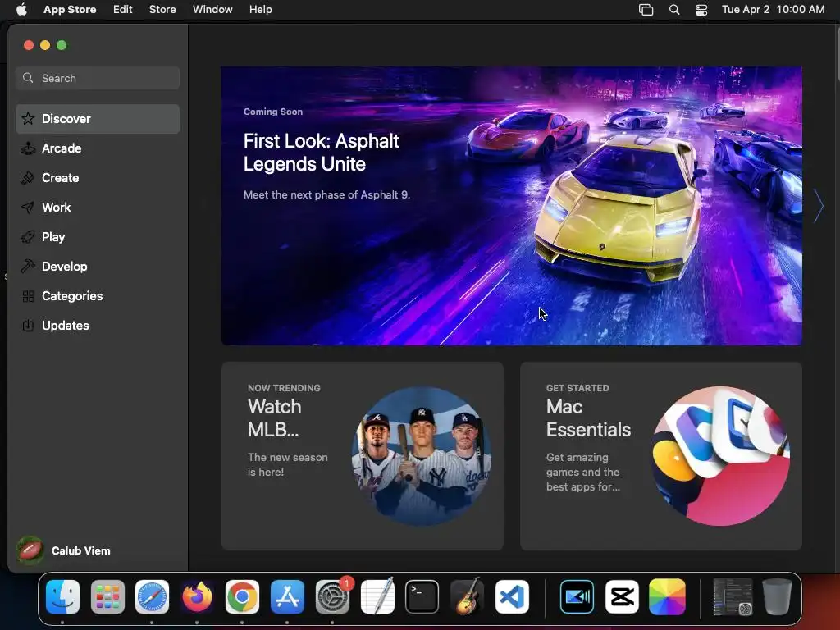Screen dimensions: 840x630
Task: Select the Develop hammer section
Action: click(x=98, y=267)
